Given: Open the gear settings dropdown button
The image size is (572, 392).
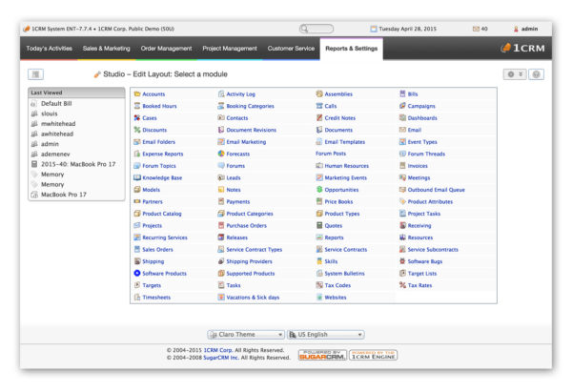Looking at the screenshot, I should pyautogui.click(x=515, y=74).
